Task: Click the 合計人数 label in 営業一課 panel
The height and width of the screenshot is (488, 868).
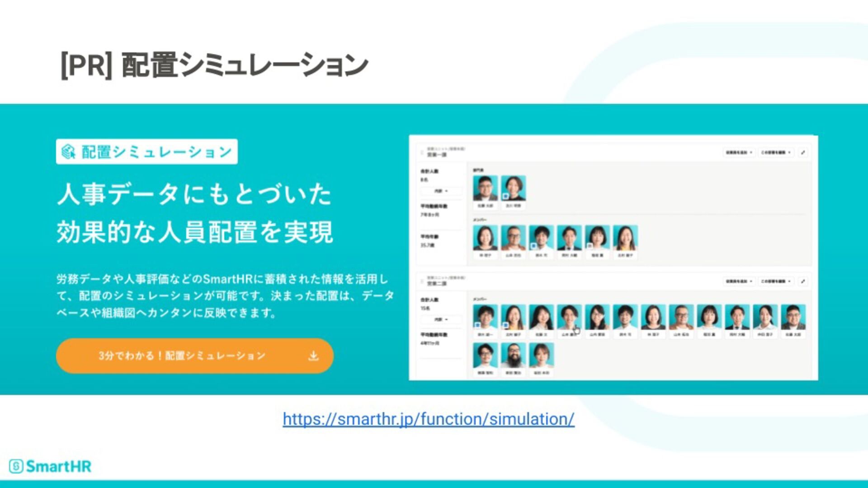Action: click(x=429, y=171)
